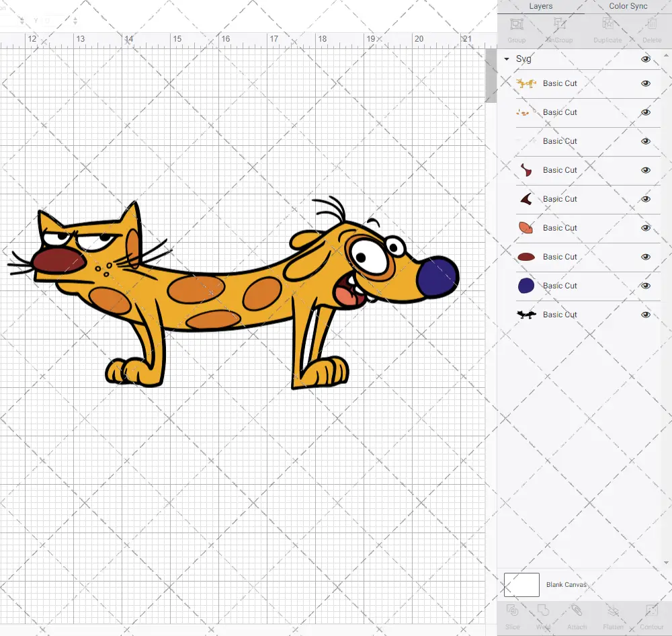The width and height of the screenshot is (672, 636).
Task: Select the blue circle layer thumbnail
Action: pyautogui.click(x=526, y=286)
